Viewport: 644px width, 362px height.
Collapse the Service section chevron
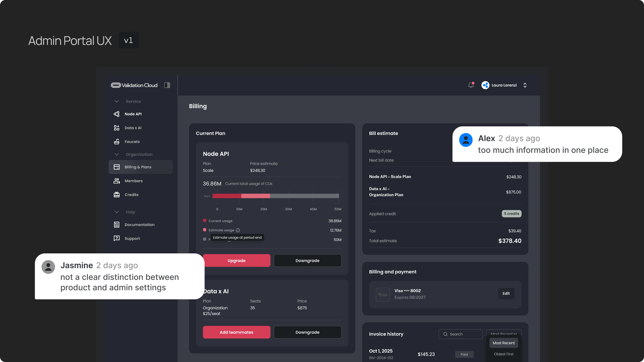tap(117, 101)
